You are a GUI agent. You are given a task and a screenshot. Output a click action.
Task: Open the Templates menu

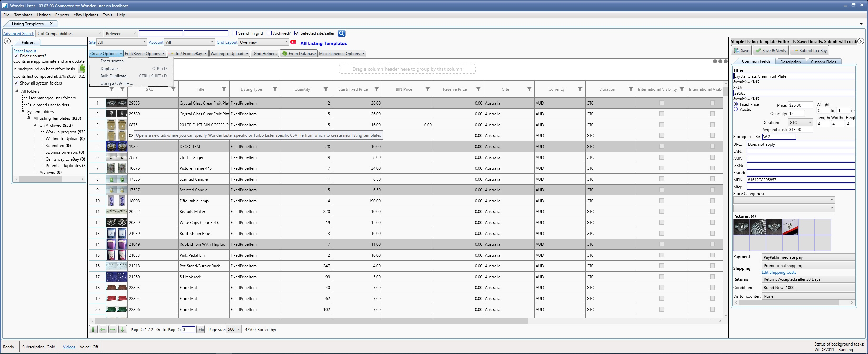(x=23, y=15)
